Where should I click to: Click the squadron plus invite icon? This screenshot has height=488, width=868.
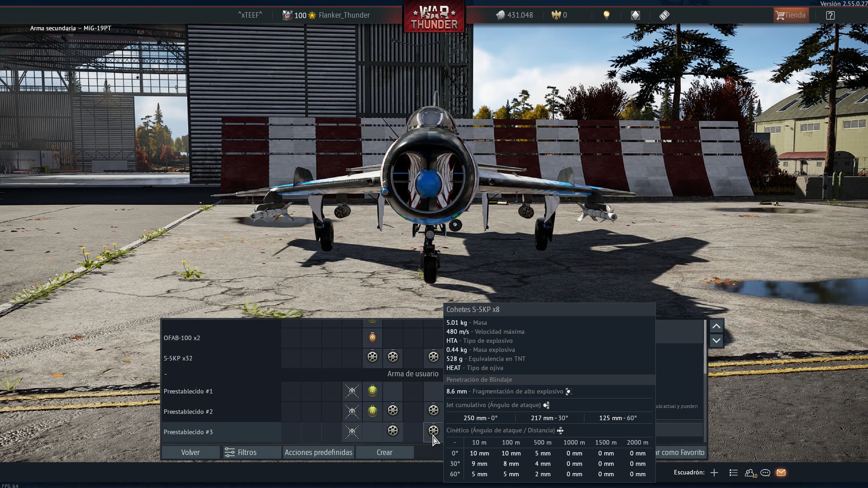(714, 473)
